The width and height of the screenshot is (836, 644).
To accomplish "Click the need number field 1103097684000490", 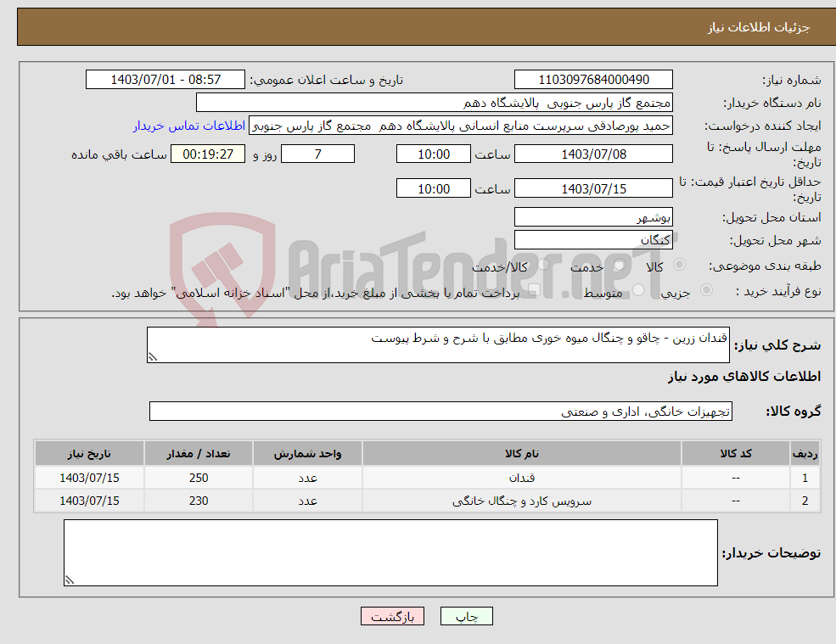I will pyautogui.click(x=593, y=80).
